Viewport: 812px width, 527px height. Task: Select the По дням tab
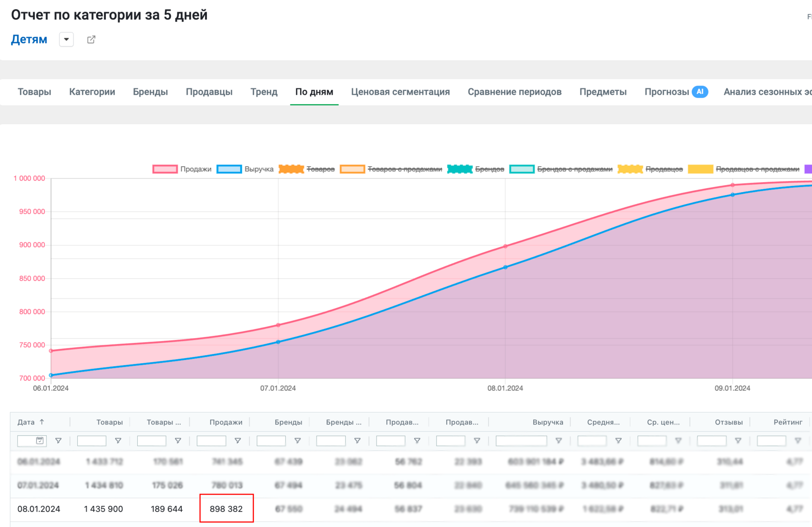[314, 92]
